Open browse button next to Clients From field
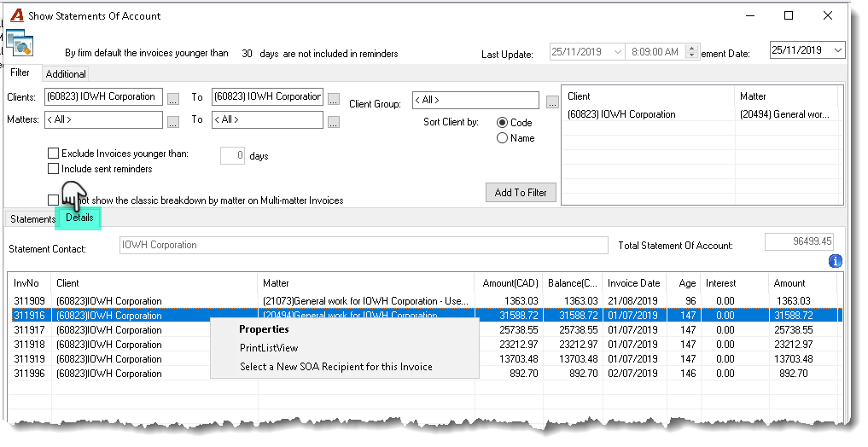The width and height of the screenshot is (868, 447). coord(173,100)
